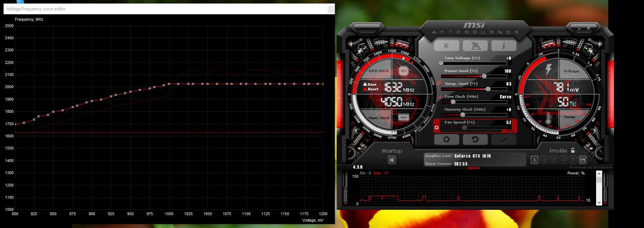Click the curve editor title bar text
The height and width of the screenshot is (228, 644).
coord(36,9)
